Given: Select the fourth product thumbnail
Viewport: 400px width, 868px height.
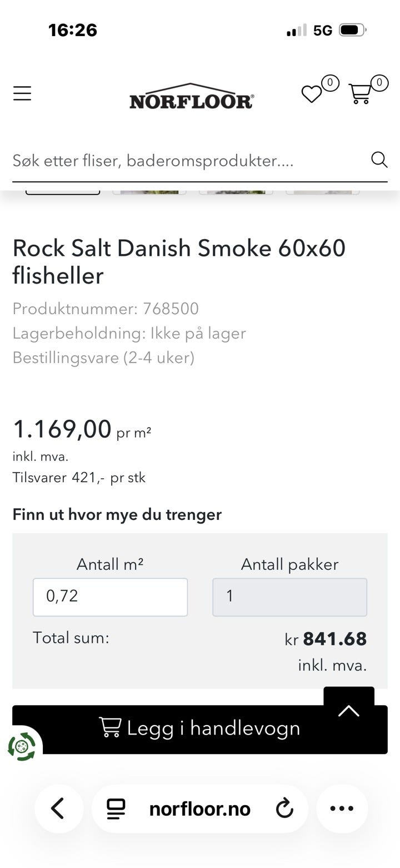Looking at the screenshot, I should point(323,192).
